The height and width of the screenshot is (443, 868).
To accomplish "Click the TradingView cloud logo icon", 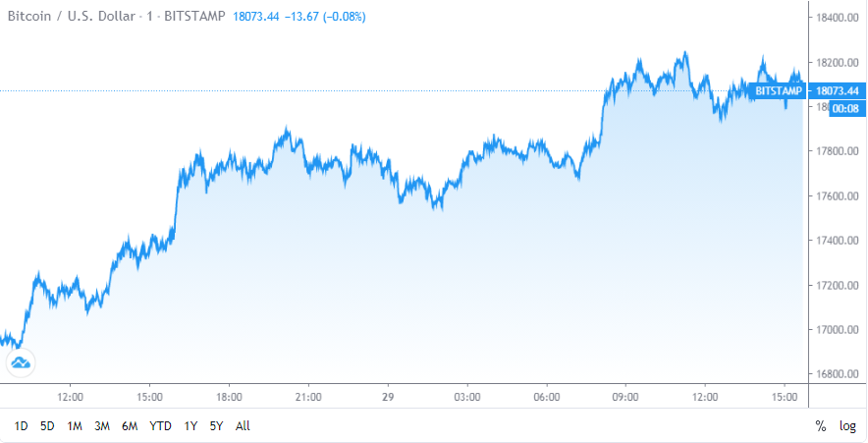I will point(21,363).
